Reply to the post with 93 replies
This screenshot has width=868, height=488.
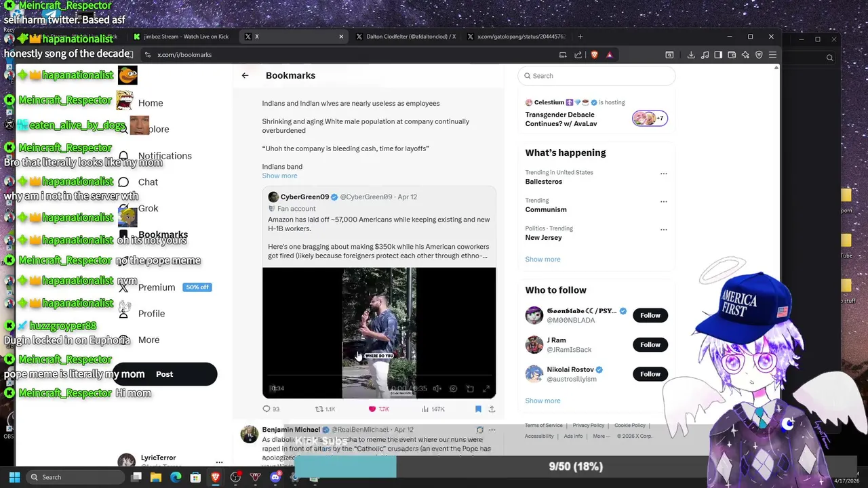271,409
